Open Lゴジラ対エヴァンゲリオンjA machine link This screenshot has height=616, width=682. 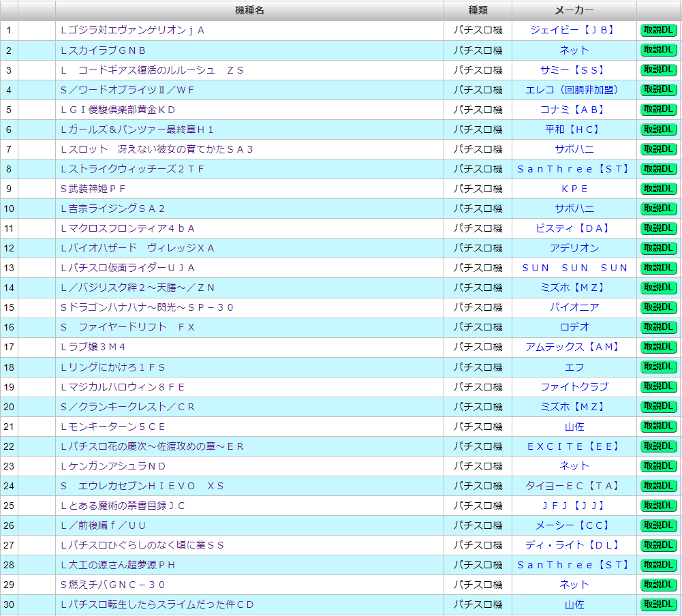(x=132, y=31)
